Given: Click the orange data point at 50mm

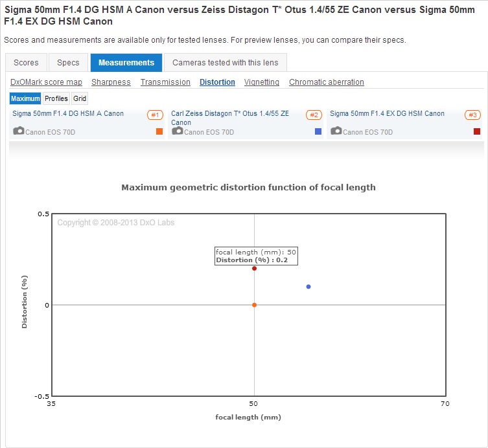Looking at the screenshot, I should tap(254, 305).
